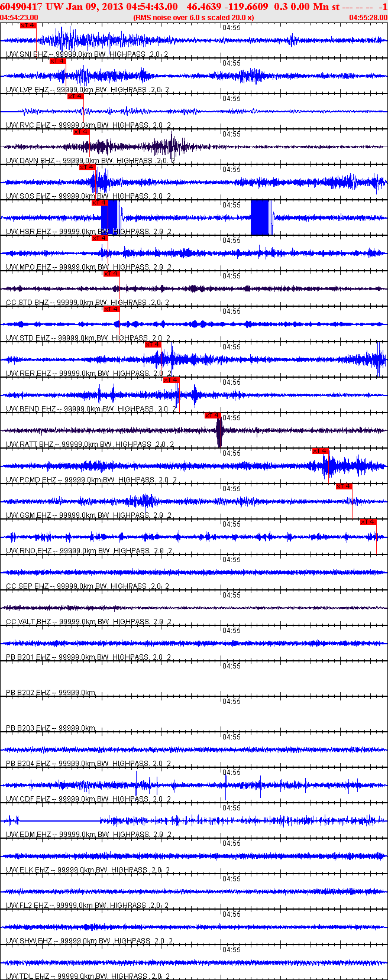Click the start time 04:54:23.00

tap(20, 18)
